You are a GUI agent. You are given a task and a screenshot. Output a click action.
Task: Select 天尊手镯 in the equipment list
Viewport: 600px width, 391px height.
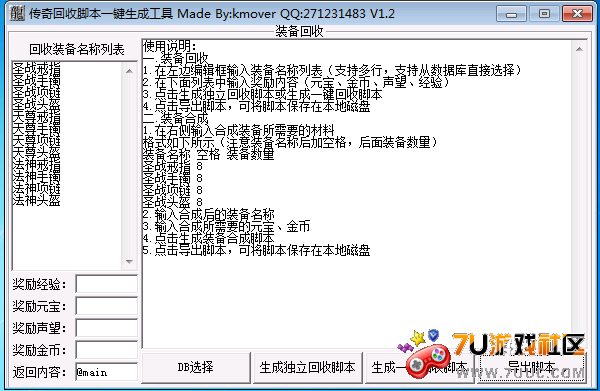coord(36,129)
